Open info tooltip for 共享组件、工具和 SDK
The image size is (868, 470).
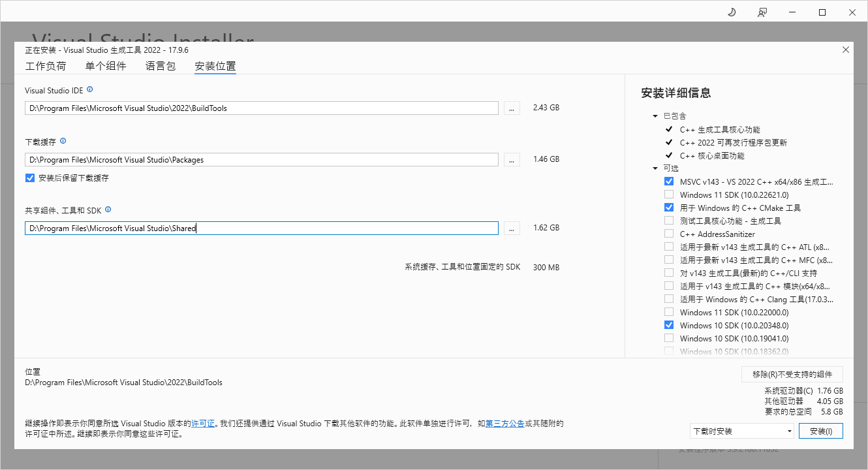click(108, 210)
